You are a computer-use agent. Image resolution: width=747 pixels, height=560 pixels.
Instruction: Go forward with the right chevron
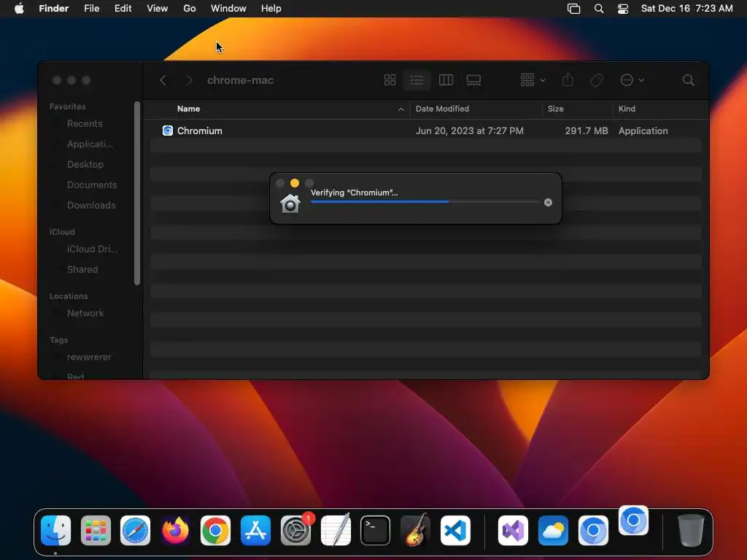point(189,80)
